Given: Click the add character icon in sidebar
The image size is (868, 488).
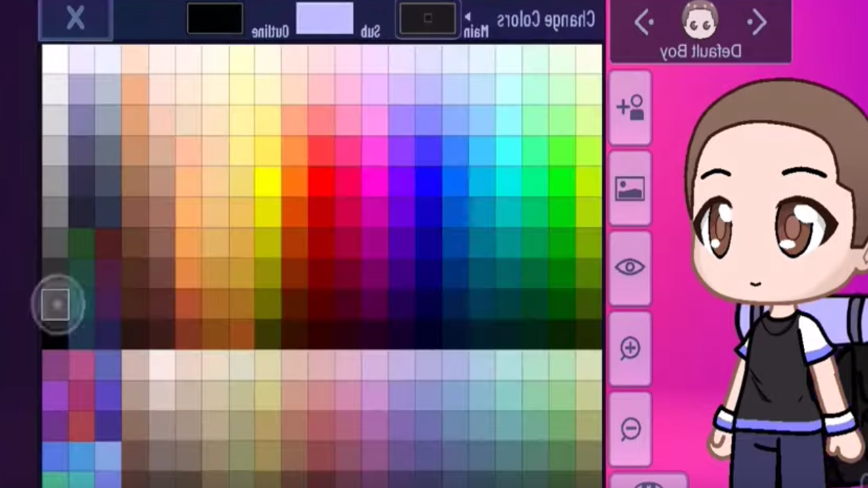Looking at the screenshot, I should (x=630, y=108).
